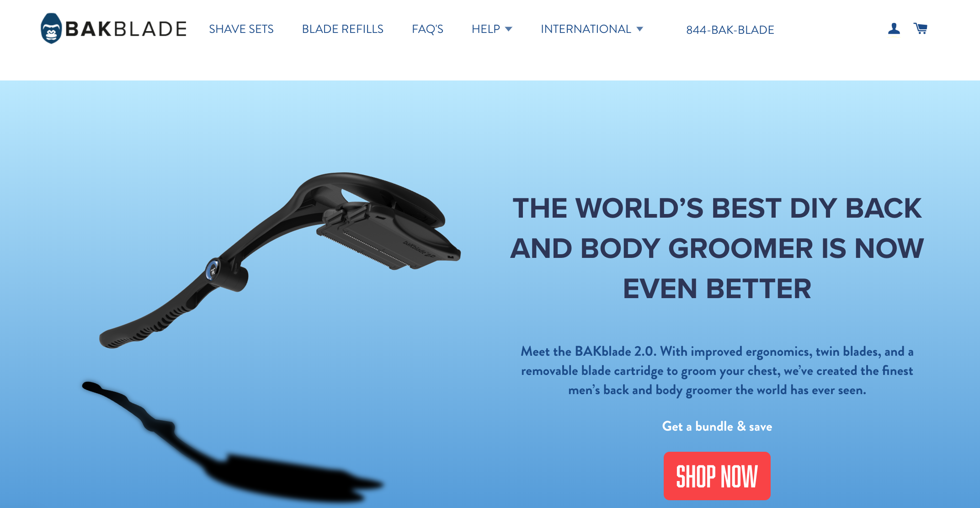Image resolution: width=980 pixels, height=508 pixels.
Task: Call the 844-BAK-BLADE phone number link
Action: [x=730, y=30]
